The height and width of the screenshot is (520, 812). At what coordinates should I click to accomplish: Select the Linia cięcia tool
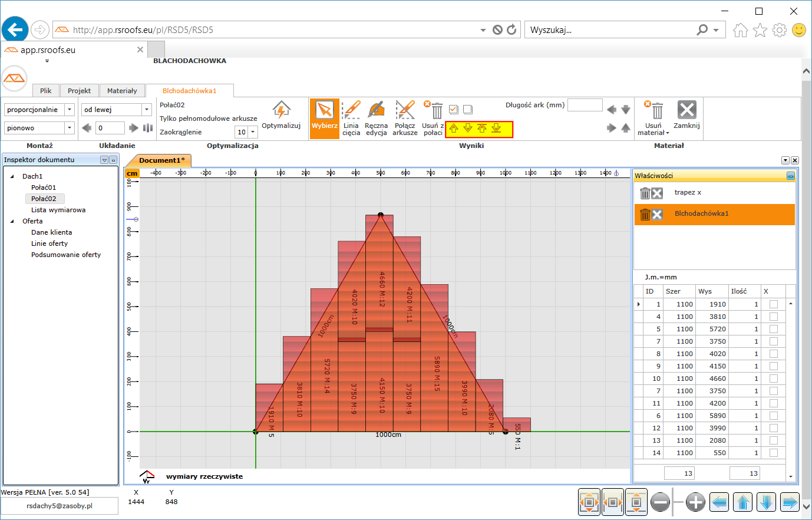point(351,110)
